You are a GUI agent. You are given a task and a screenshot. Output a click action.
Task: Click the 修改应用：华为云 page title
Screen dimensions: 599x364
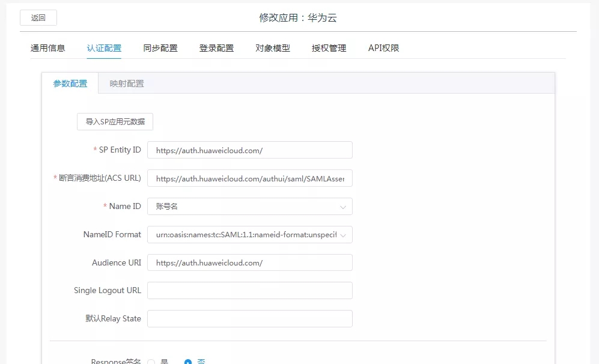(298, 18)
